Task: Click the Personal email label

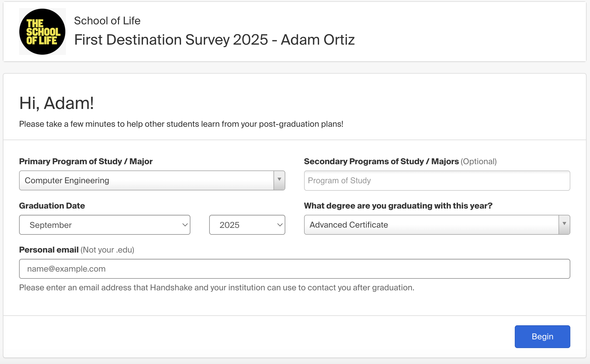Action: 49,250
